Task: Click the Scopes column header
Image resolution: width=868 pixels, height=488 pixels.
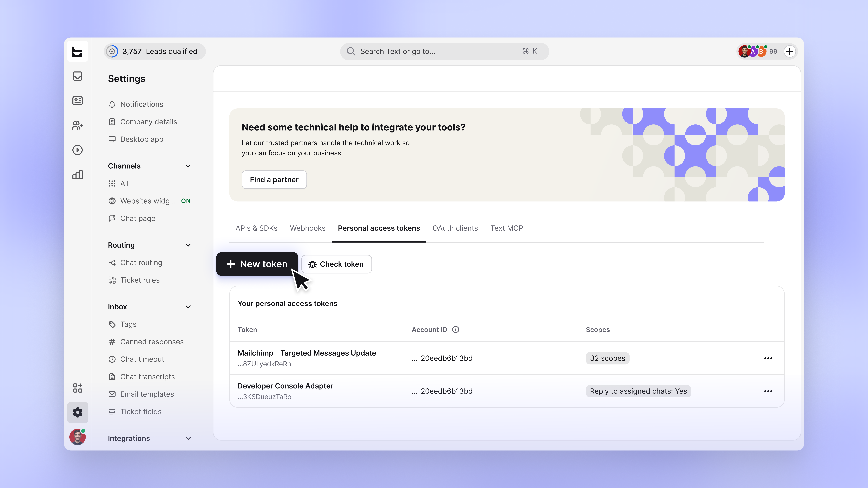Action: (598, 330)
